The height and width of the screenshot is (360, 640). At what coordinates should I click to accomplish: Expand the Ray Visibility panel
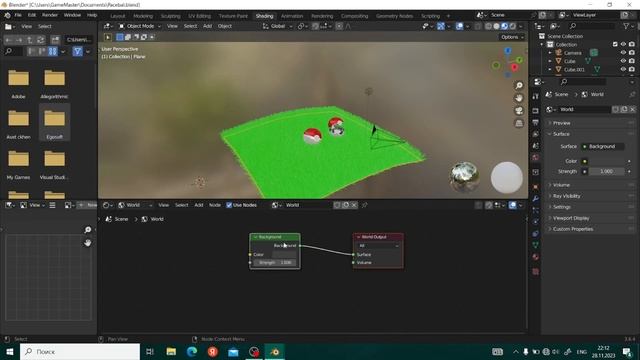tap(591, 196)
